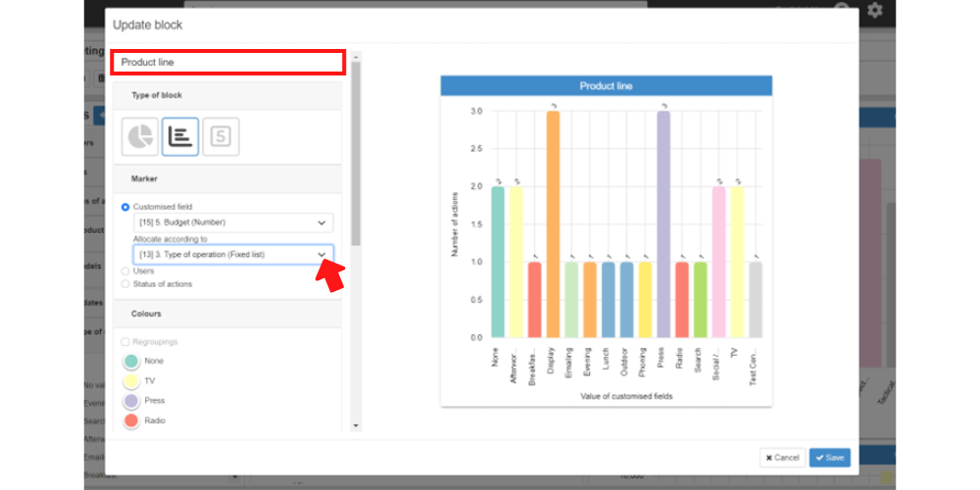Click the orange Display bar in chart
The height and width of the screenshot is (490, 980).
[x=553, y=223]
